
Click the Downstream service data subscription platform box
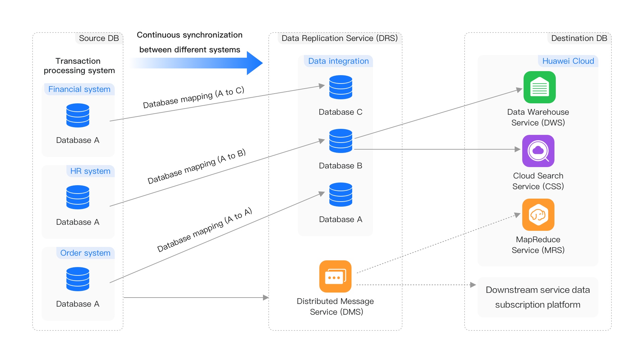(x=538, y=297)
